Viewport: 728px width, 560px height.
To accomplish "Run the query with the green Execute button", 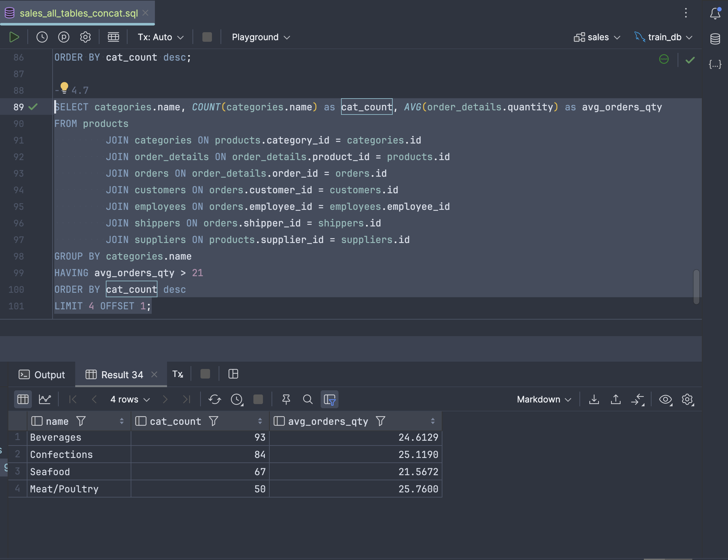I will (14, 37).
